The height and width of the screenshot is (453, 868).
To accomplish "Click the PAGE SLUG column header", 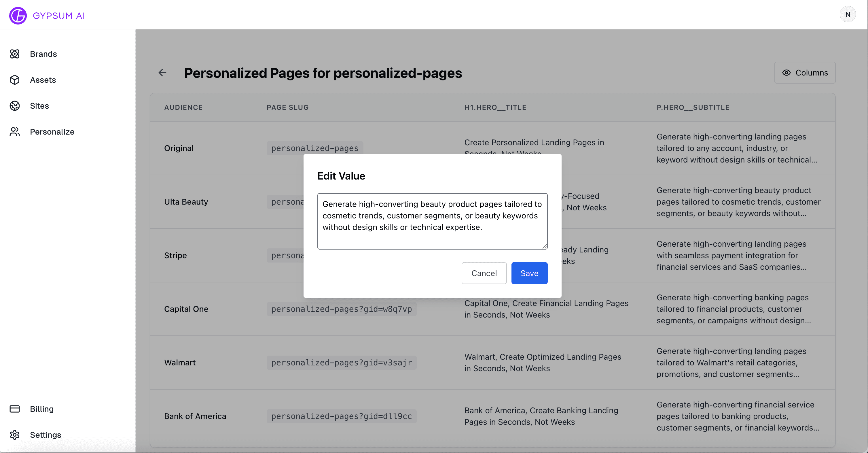I will (287, 107).
